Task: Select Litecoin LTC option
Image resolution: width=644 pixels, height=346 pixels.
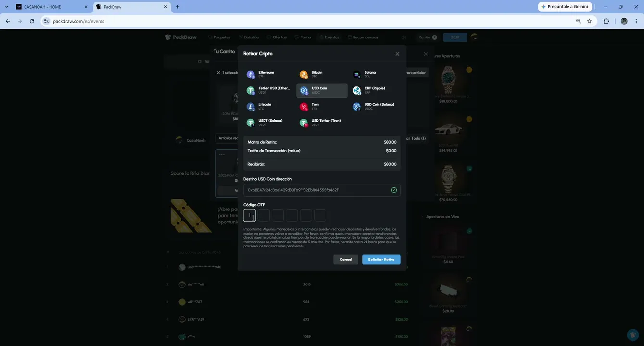Action: coord(269,107)
